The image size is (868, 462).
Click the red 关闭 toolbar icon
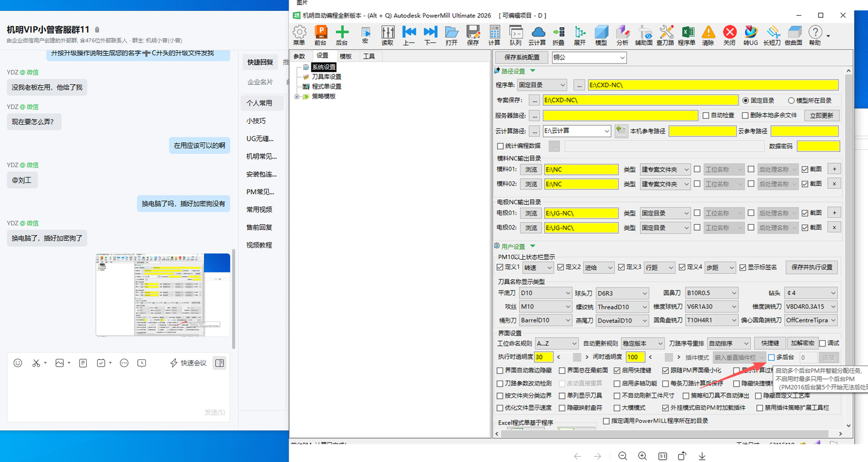pyautogui.click(x=730, y=35)
